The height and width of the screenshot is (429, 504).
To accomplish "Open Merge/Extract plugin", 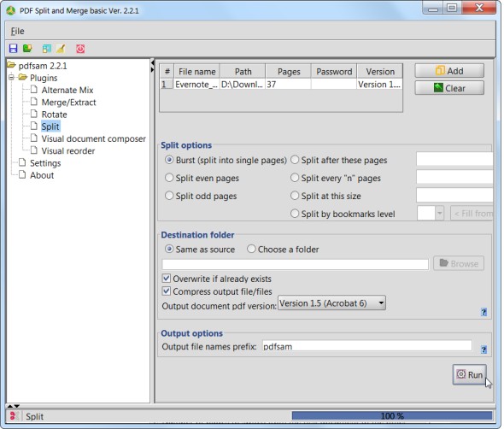I will point(69,103).
